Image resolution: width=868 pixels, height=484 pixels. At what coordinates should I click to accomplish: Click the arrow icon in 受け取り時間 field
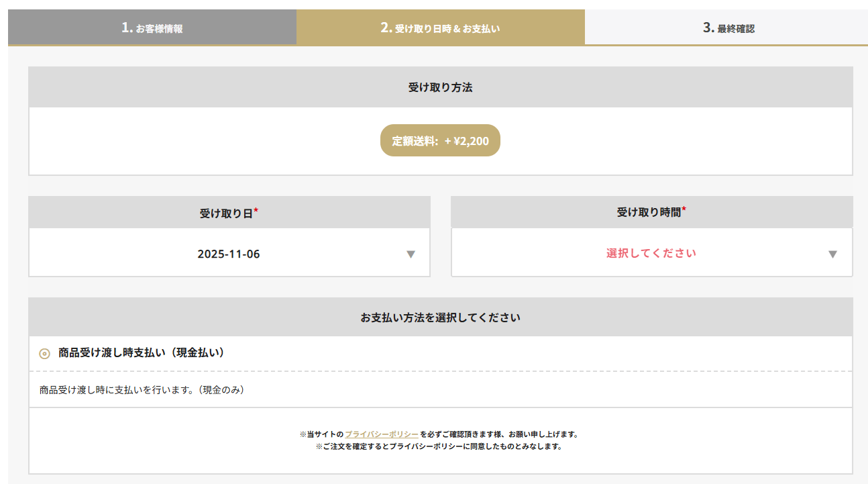(832, 254)
